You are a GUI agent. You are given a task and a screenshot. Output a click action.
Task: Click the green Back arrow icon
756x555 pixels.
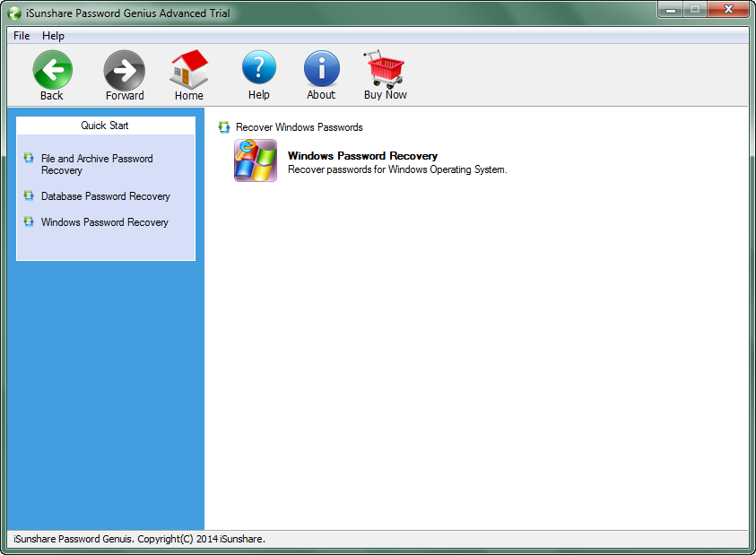(53, 70)
